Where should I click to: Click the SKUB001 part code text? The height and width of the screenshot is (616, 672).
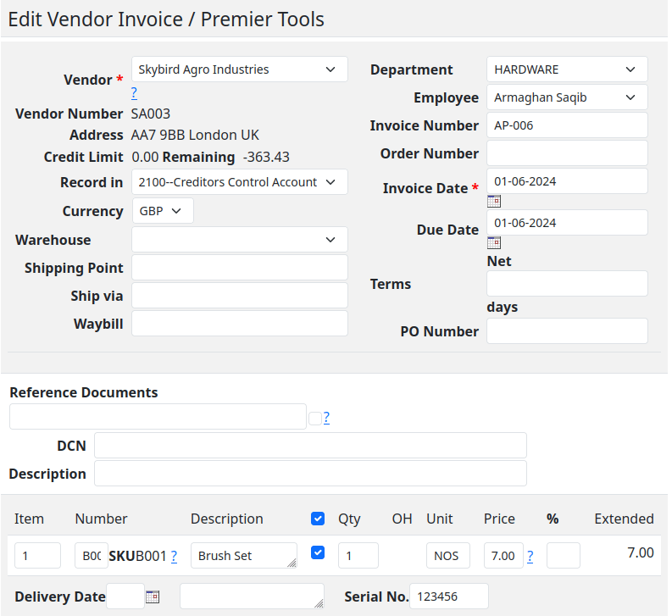tap(137, 556)
